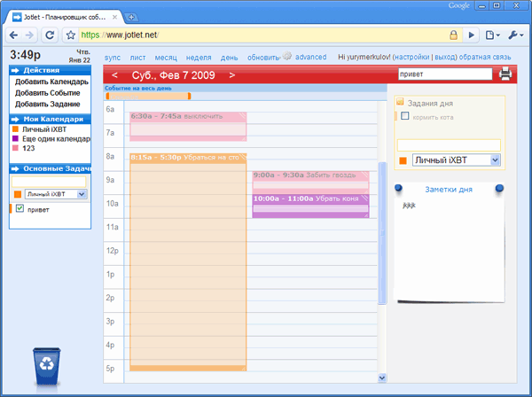Click the orange Личный iXBT calendar swatch
Image resolution: width=532 pixels, height=397 pixels.
[x=15, y=128]
